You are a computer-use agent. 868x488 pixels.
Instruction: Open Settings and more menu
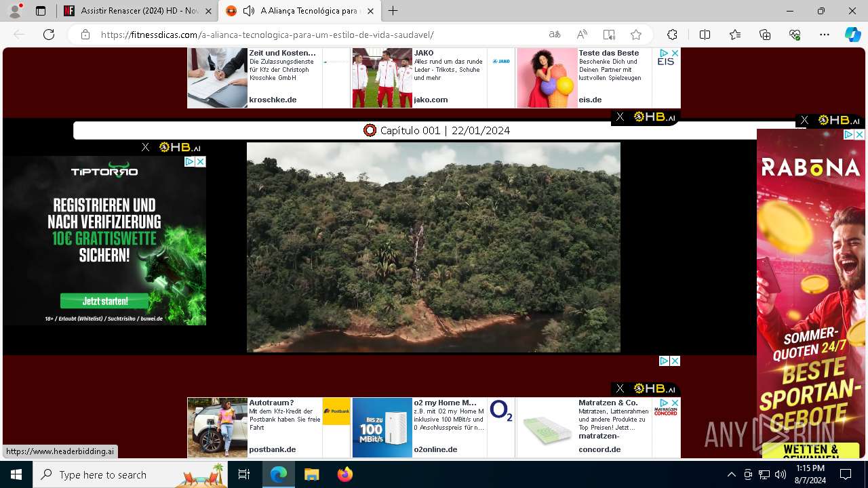825,35
